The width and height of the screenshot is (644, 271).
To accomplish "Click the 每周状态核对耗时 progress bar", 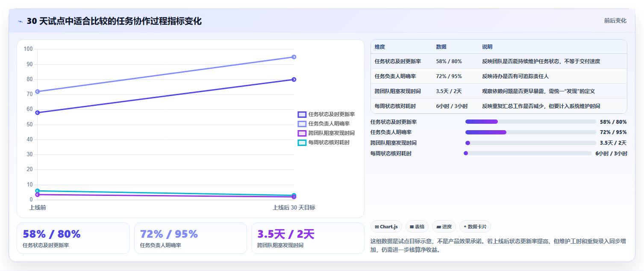I will point(528,153).
